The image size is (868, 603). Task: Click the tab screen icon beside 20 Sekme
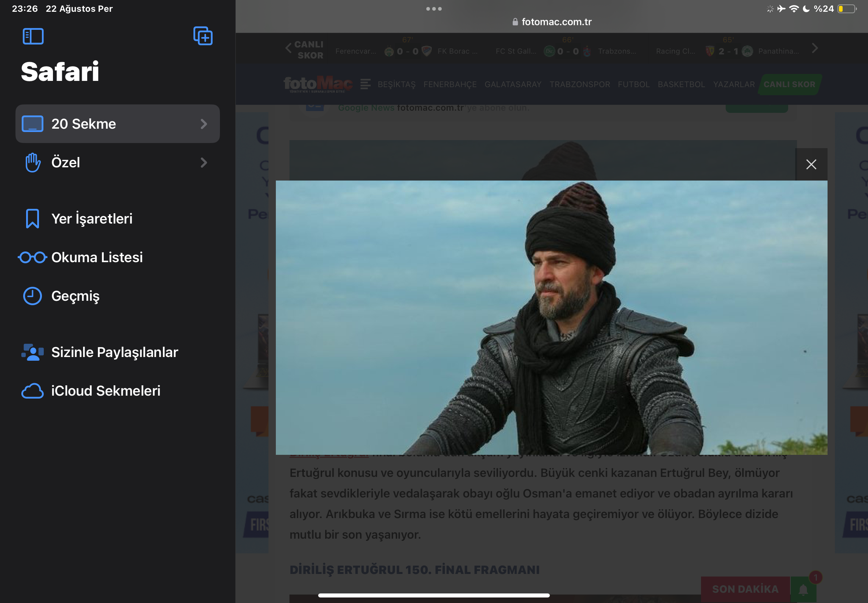coord(32,124)
